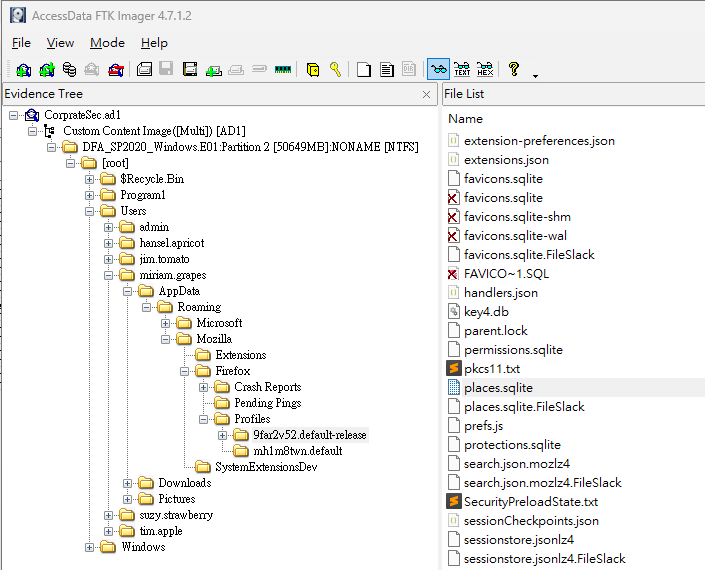705x570 pixels.
Task: Expand the 9far2v52.default-release profile
Action: 223,435
